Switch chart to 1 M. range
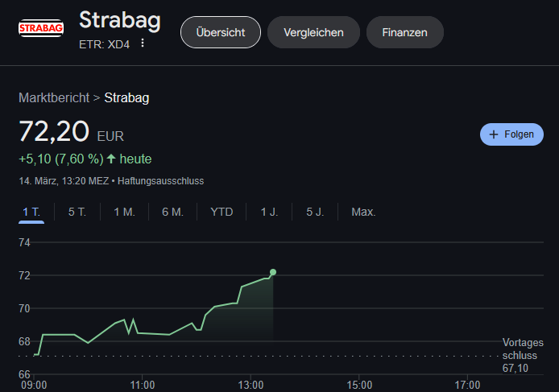 coord(124,212)
